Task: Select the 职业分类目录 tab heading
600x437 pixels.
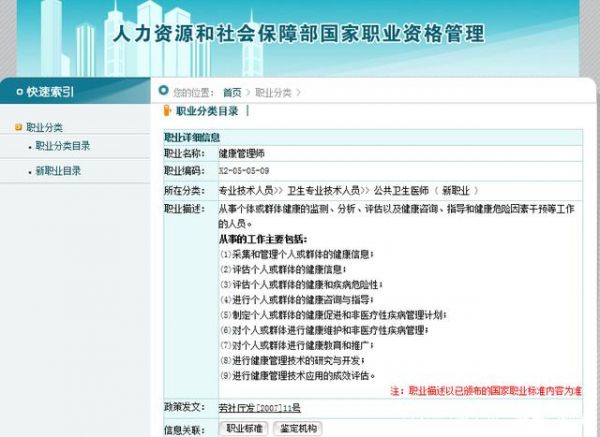Action: pyautogui.click(x=207, y=111)
